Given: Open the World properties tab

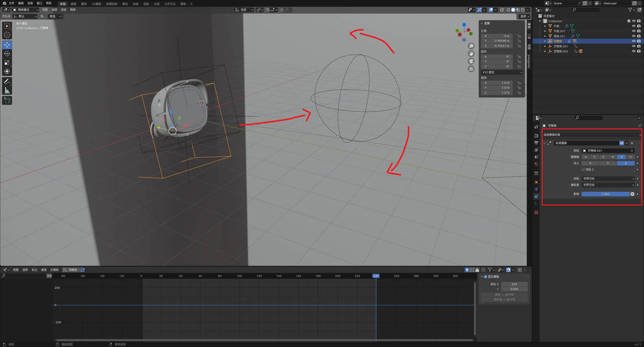Looking at the screenshot, I should [536, 164].
